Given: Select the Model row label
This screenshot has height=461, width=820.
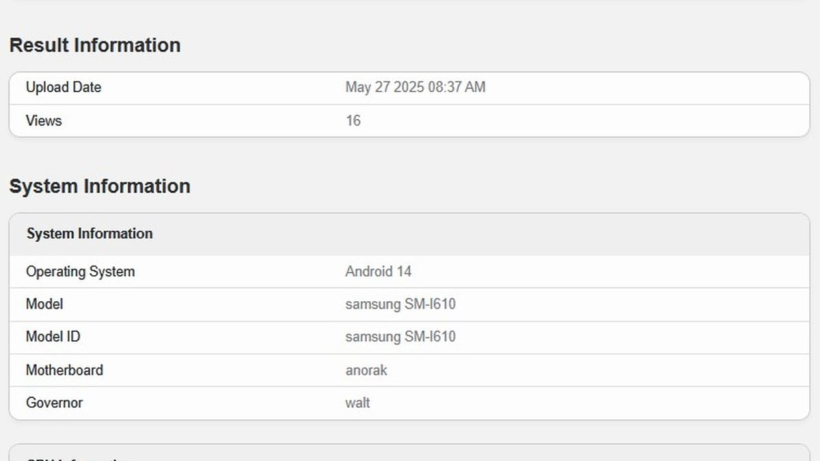Looking at the screenshot, I should point(44,304).
